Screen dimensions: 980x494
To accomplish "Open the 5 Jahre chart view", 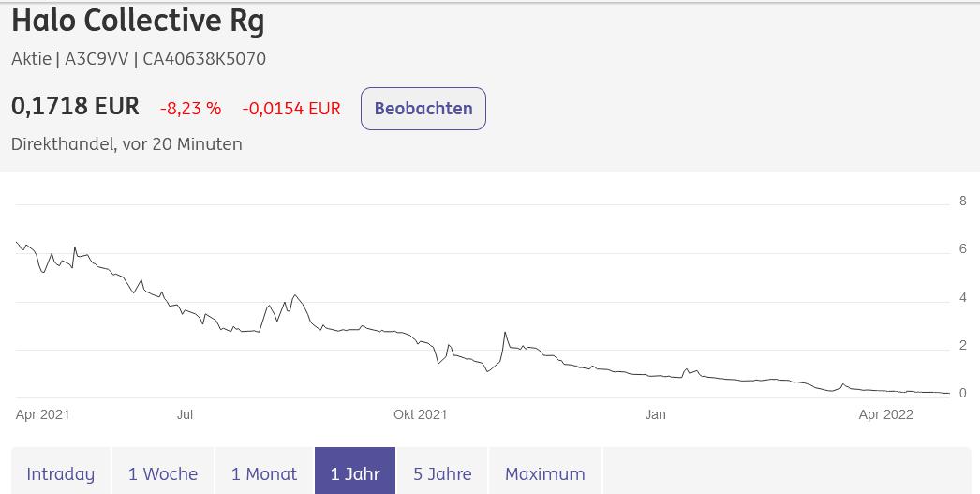I will pos(442,473).
